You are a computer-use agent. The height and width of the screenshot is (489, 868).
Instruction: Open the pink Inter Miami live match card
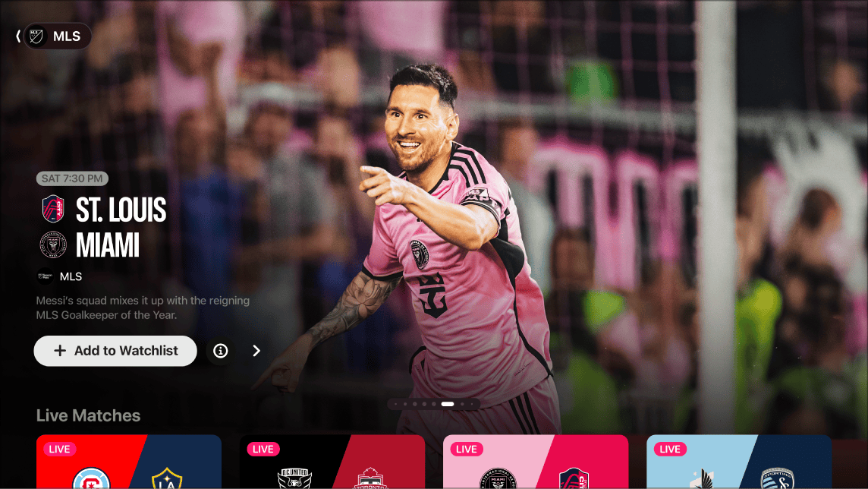click(x=536, y=462)
